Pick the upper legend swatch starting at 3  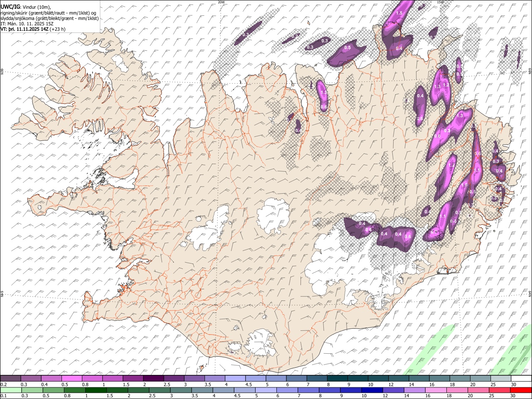194,379
